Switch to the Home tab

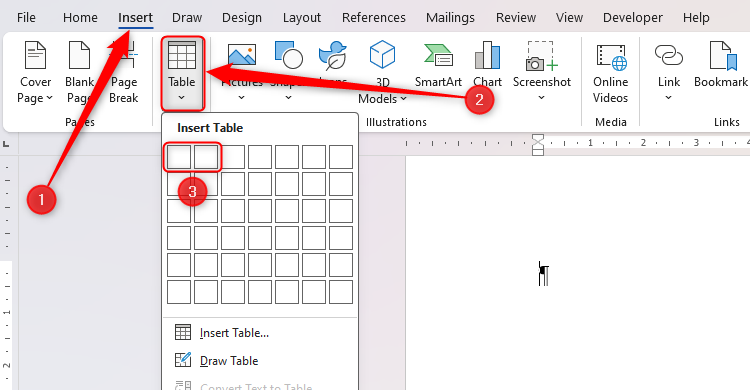[x=80, y=18]
